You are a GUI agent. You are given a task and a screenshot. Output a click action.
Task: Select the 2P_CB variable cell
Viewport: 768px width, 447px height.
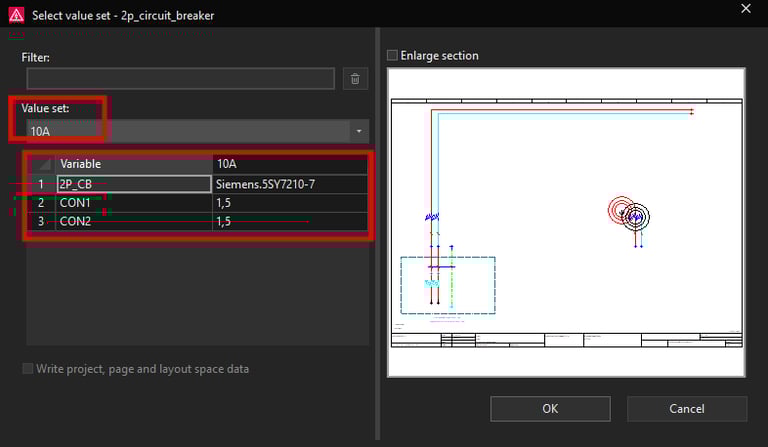134,184
